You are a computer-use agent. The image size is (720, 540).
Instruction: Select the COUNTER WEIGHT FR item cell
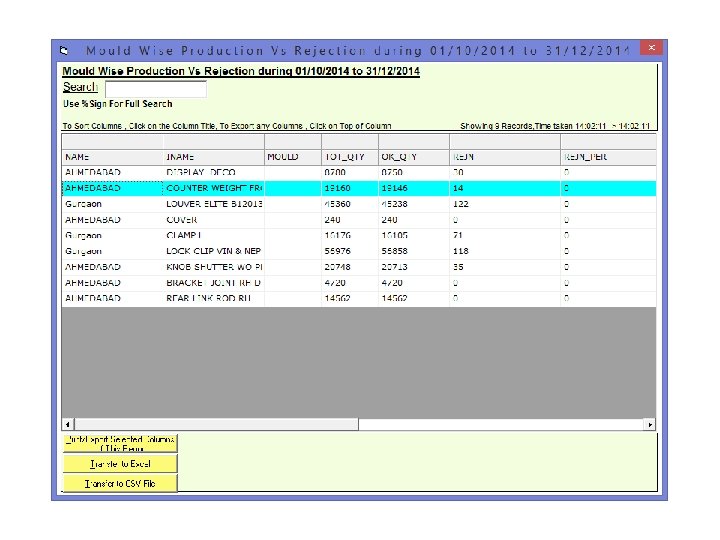214,188
